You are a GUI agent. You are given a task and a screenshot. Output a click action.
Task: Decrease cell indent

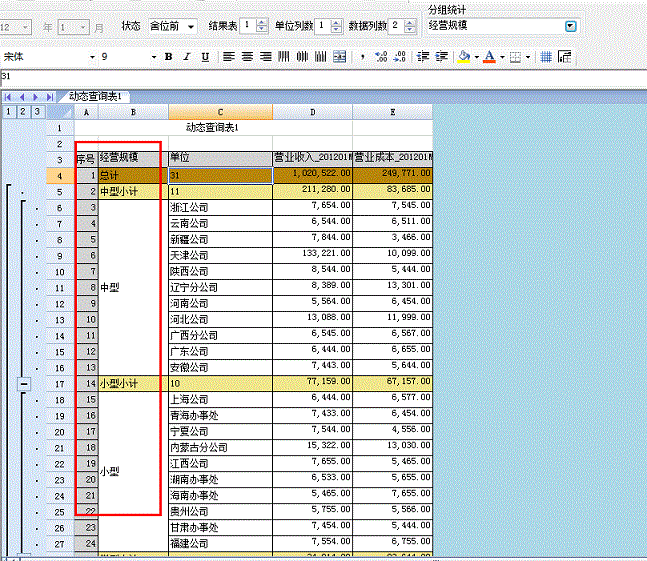coord(423,57)
